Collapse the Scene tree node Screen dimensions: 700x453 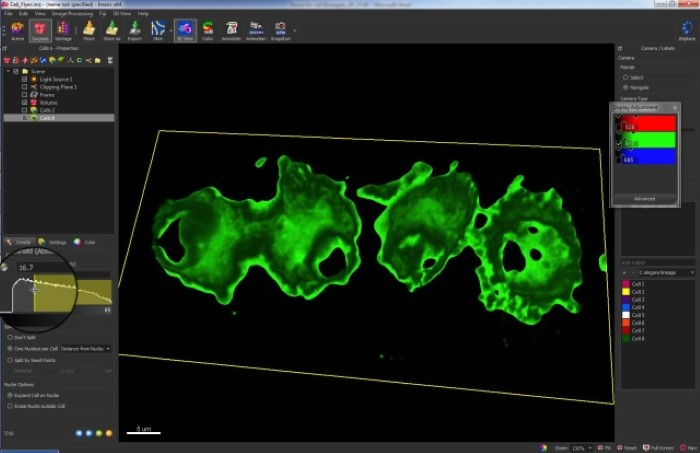7,72
